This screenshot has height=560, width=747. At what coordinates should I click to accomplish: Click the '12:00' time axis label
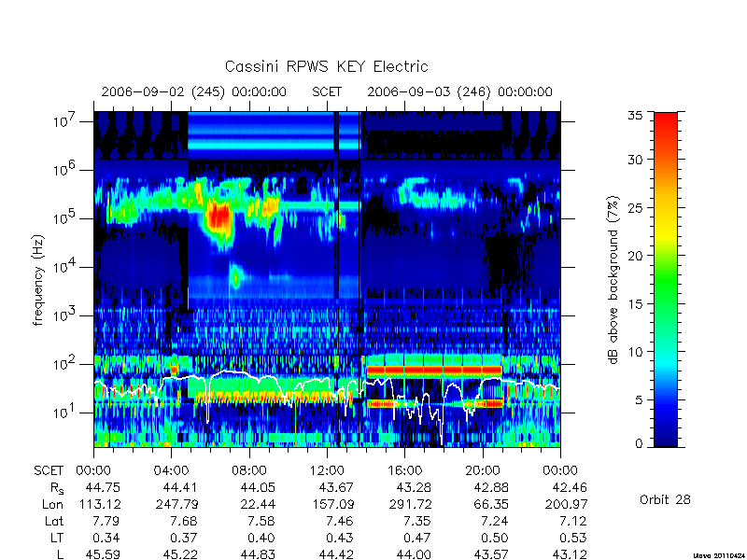327,470
